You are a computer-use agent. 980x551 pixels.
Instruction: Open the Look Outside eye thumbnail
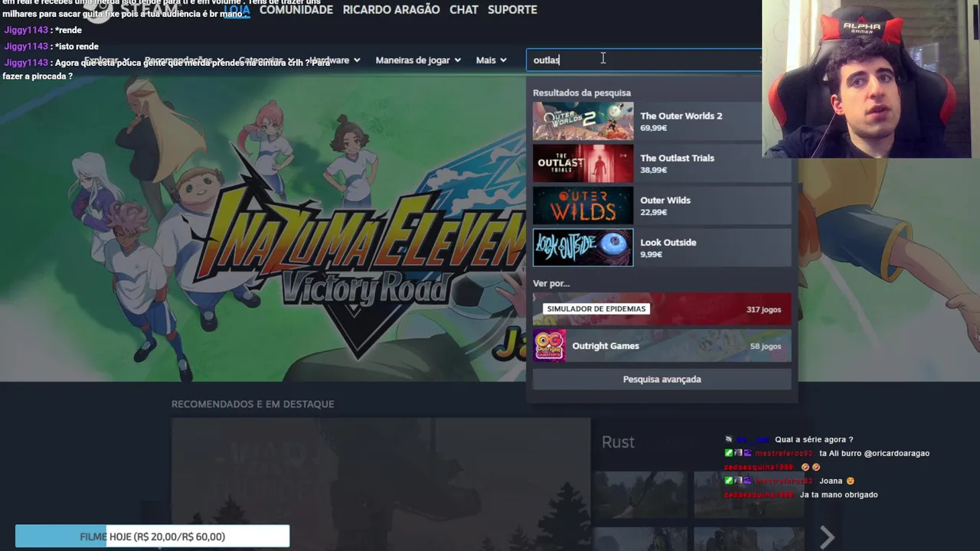[x=583, y=248]
